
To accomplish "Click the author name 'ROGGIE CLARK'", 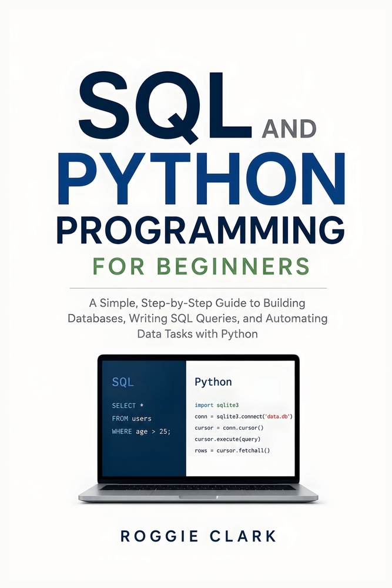I will pos(198,536).
